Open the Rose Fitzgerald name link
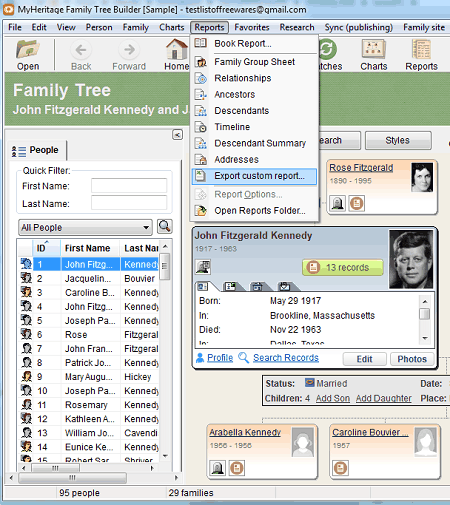Screen dimensions: 450x505 point(361,168)
